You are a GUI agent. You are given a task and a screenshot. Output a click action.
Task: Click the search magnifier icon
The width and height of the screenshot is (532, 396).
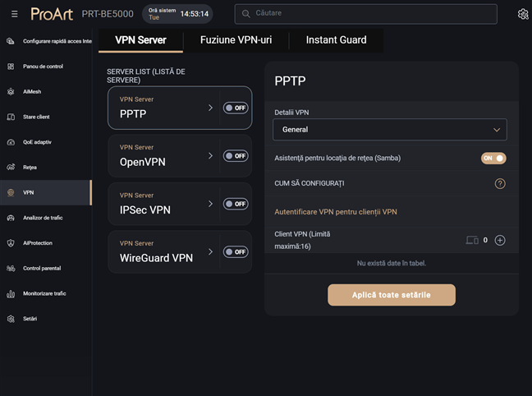(x=246, y=14)
